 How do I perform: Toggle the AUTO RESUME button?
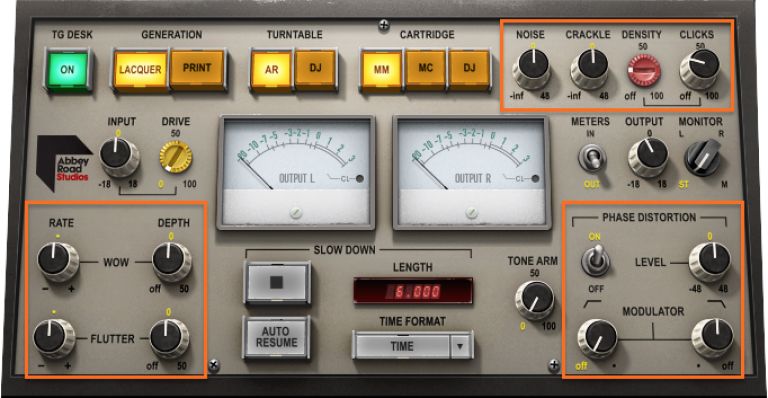click(x=277, y=337)
